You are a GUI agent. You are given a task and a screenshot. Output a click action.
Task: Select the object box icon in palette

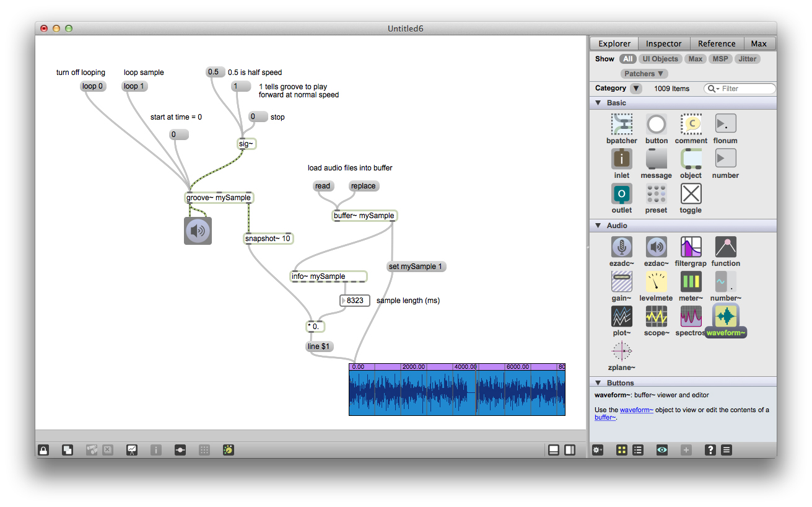tap(691, 159)
